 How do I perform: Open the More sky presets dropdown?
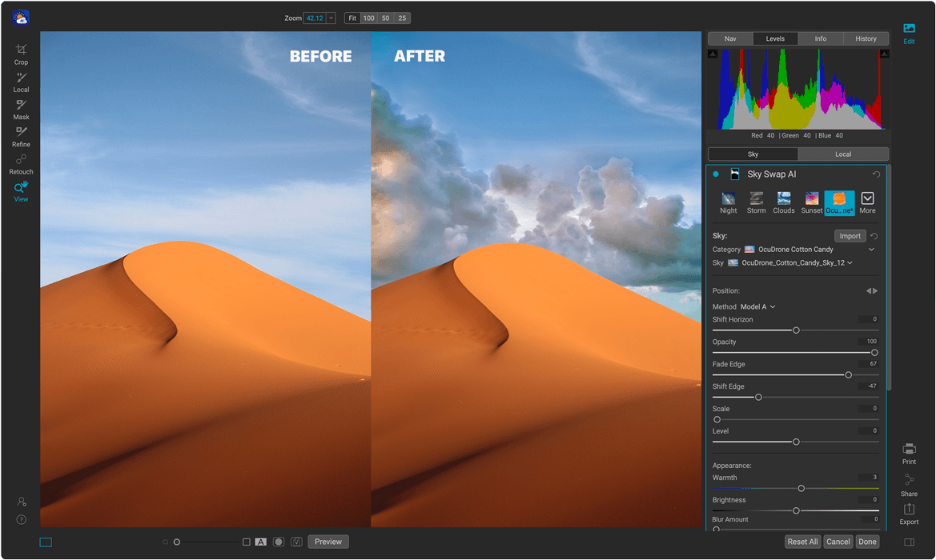pos(867,202)
